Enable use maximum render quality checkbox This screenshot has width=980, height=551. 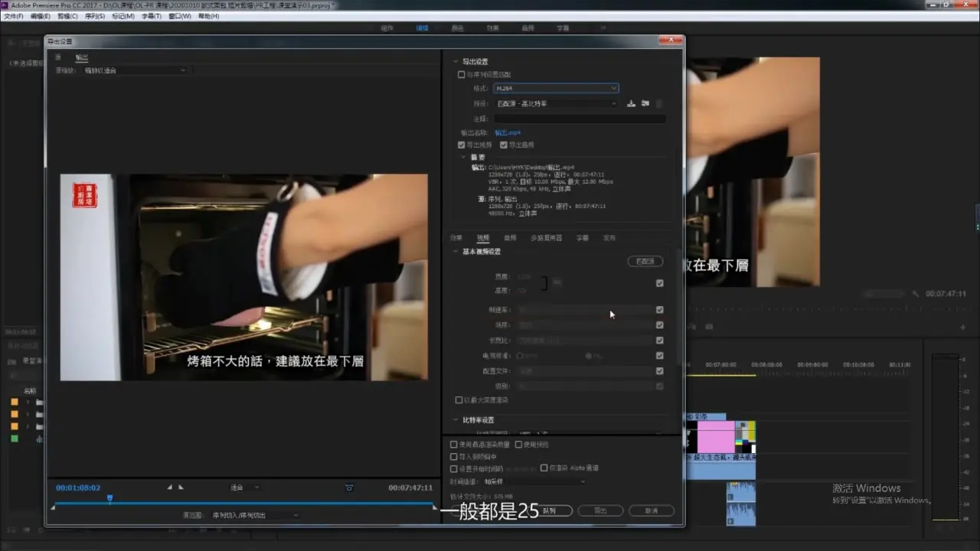click(x=453, y=445)
